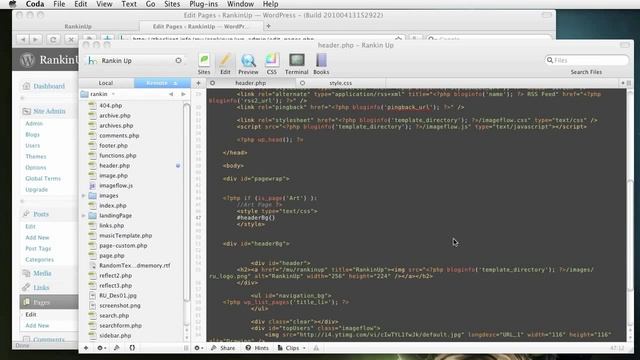Screen dimensions: 640x360
Task: Open the rankin folder path dropdown
Action: coord(98,94)
